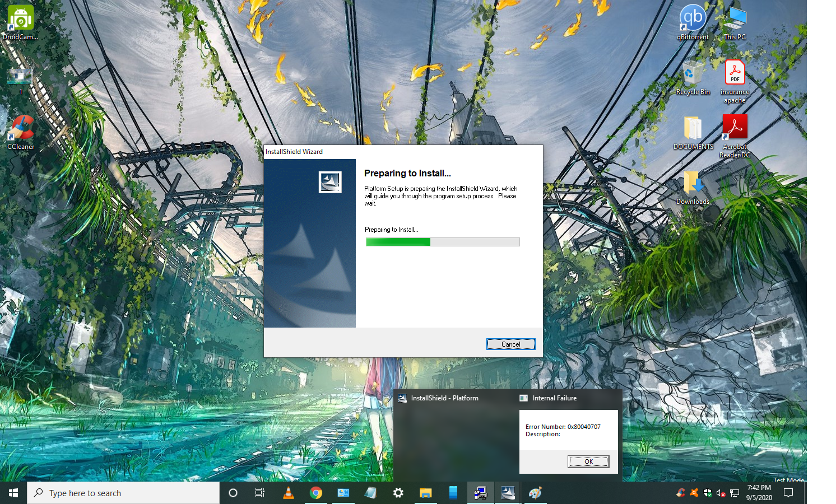
Task: Click the Avast antivirus tray icon
Action: pos(694,493)
